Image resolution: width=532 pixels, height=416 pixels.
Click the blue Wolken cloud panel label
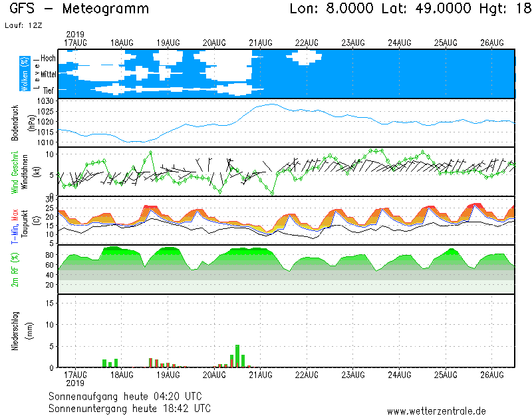[25, 74]
